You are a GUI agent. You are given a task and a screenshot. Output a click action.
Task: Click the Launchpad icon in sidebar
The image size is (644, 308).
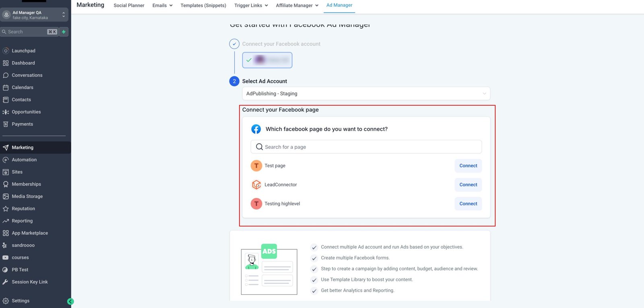6,51
